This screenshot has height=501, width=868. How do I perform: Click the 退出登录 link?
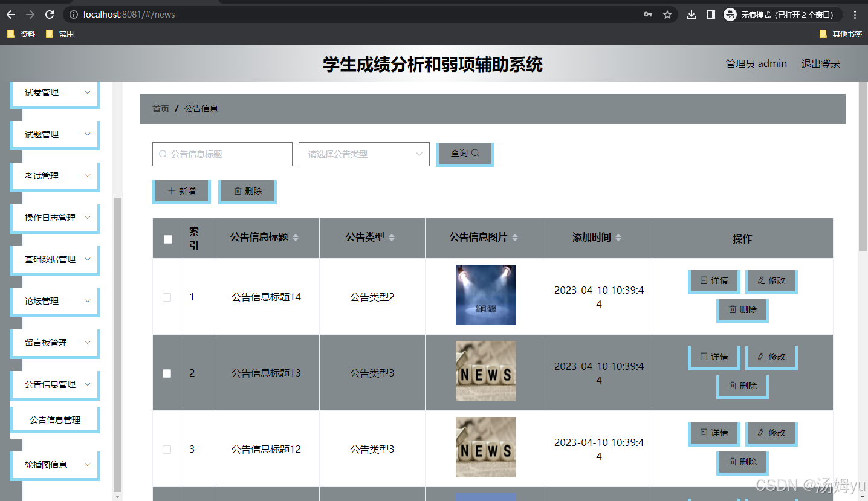[x=820, y=63]
